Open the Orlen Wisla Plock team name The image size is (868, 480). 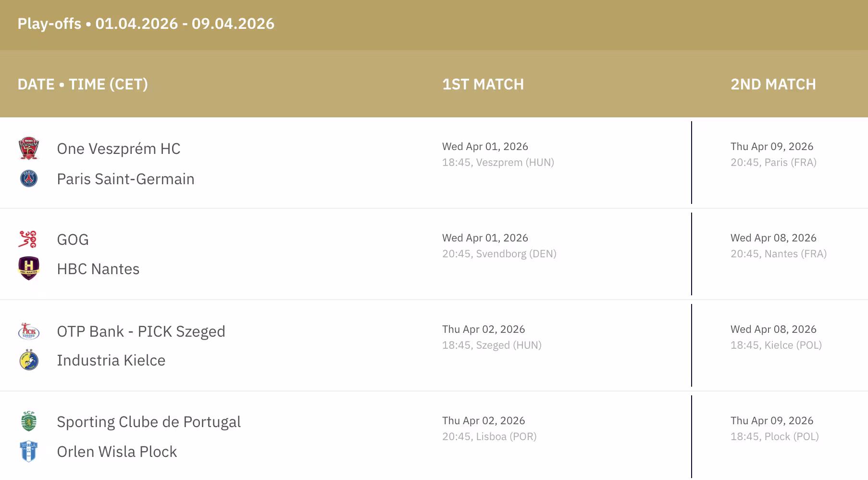[x=117, y=452]
